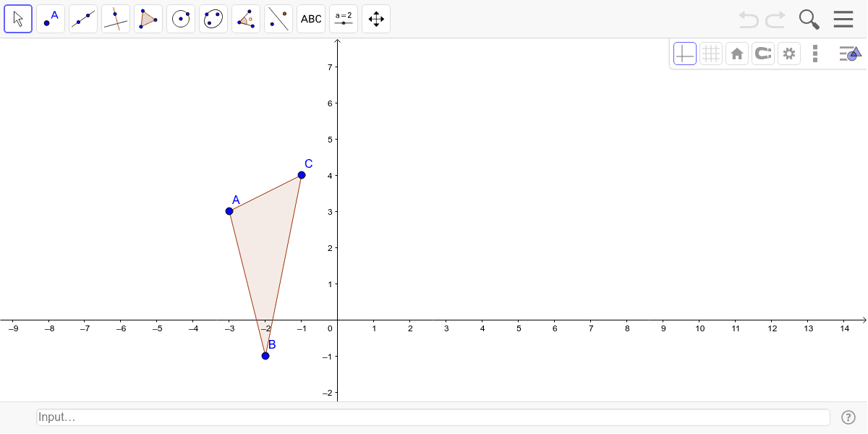Pick the Circle with center tool

(181, 19)
